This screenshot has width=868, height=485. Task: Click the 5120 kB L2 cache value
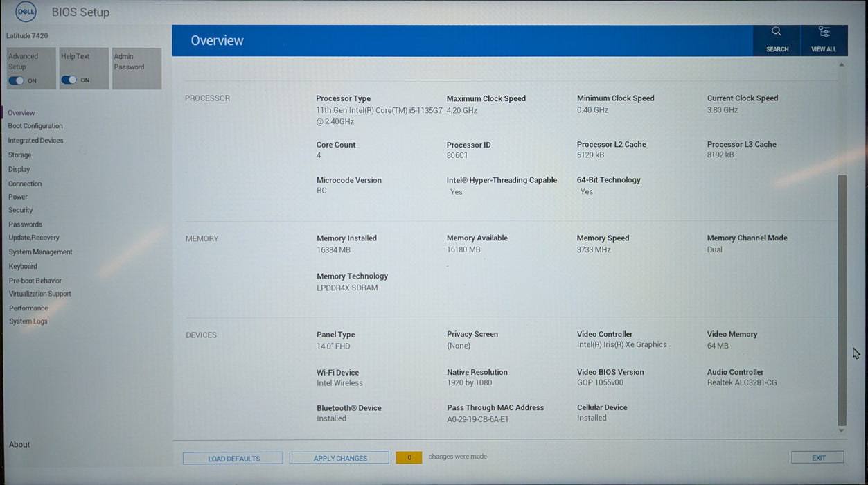(x=590, y=155)
